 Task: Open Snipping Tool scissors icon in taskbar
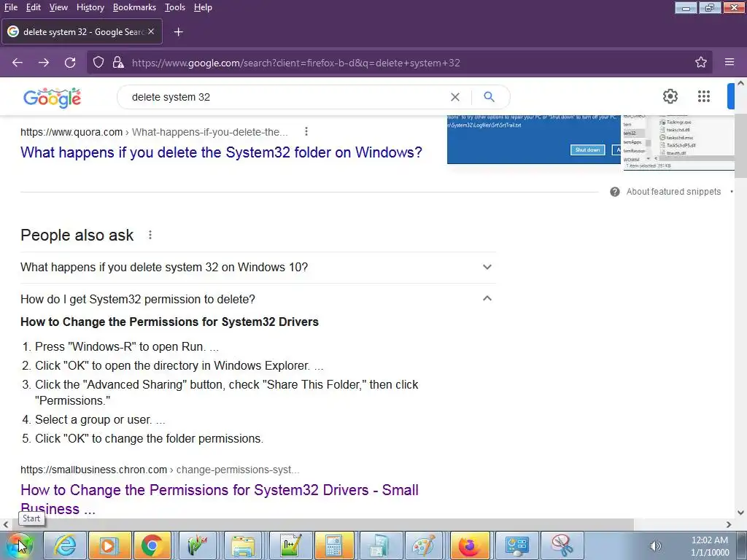click(x=562, y=545)
